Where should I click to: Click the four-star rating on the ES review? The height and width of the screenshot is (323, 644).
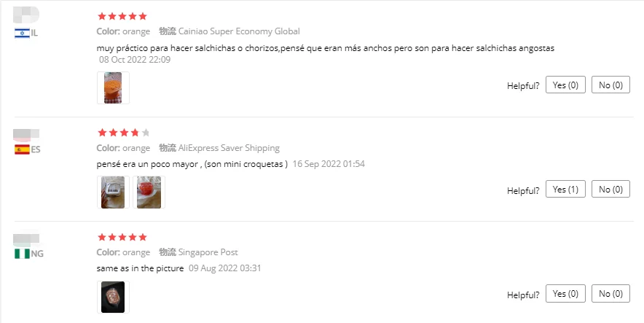tap(124, 133)
